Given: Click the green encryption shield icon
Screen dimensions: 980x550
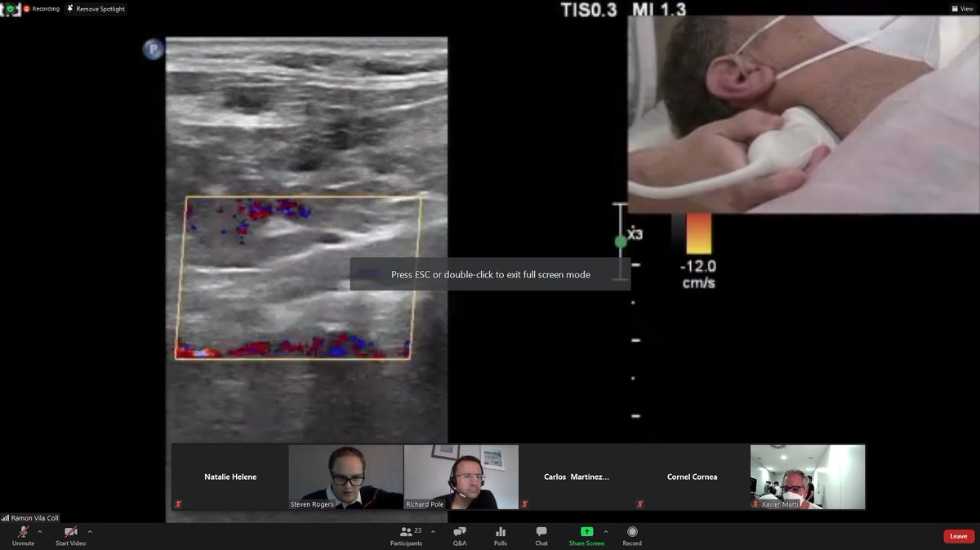Looking at the screenshot, I should tap(11, 9).
